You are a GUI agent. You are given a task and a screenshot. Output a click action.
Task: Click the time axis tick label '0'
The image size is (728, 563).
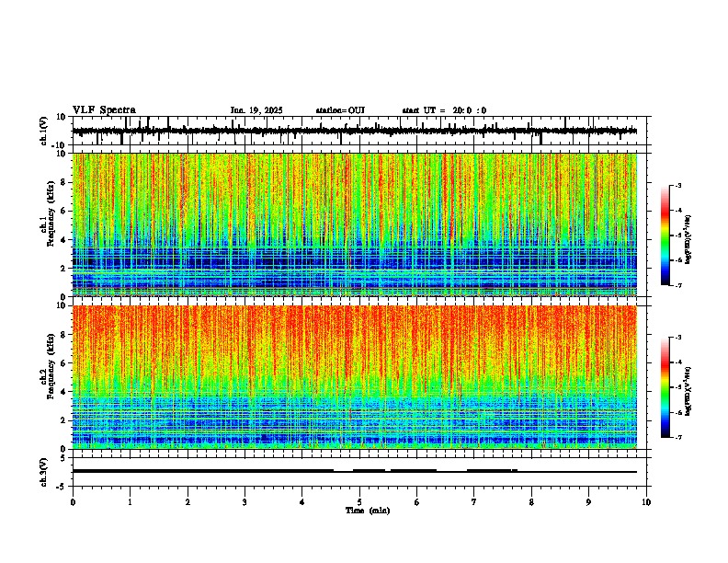point(73,502)
